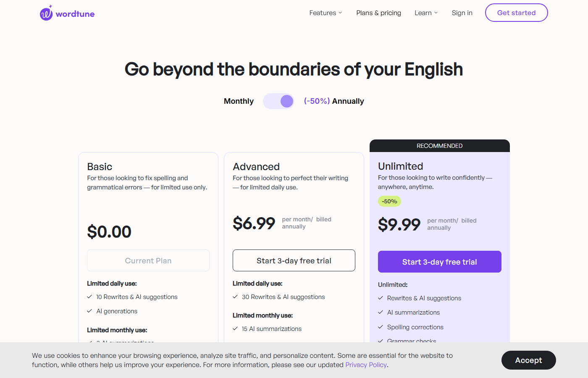Screen dimensions: 588x378
Task: Click the checkmark beside 'AI summarizations' under Unlimited
Action: tap(381, 312)
